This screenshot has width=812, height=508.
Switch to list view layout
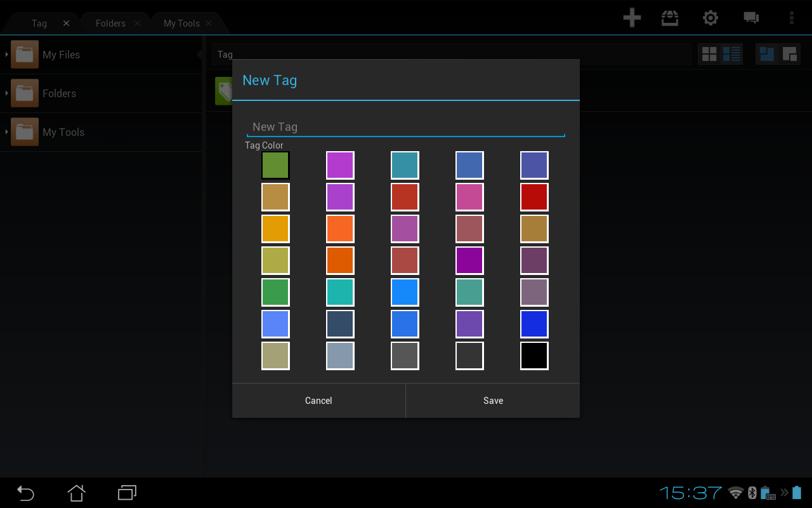[731, 54]
